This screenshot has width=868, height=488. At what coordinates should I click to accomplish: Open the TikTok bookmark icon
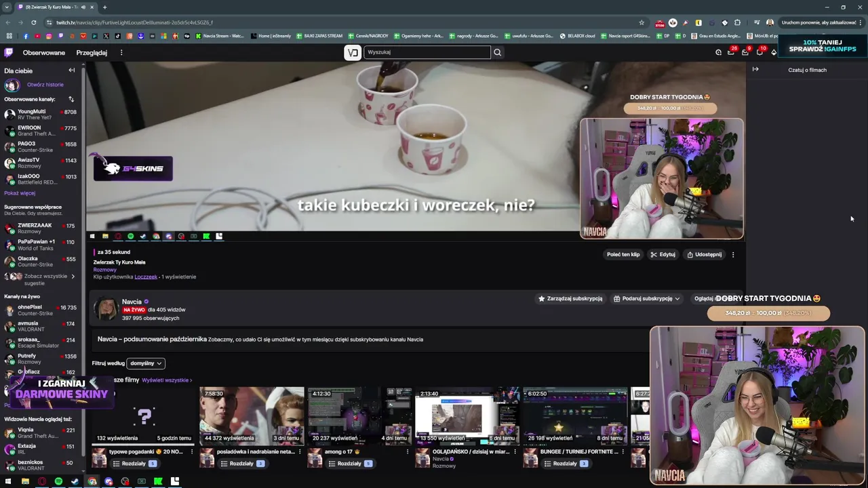(x=117, y=36)
